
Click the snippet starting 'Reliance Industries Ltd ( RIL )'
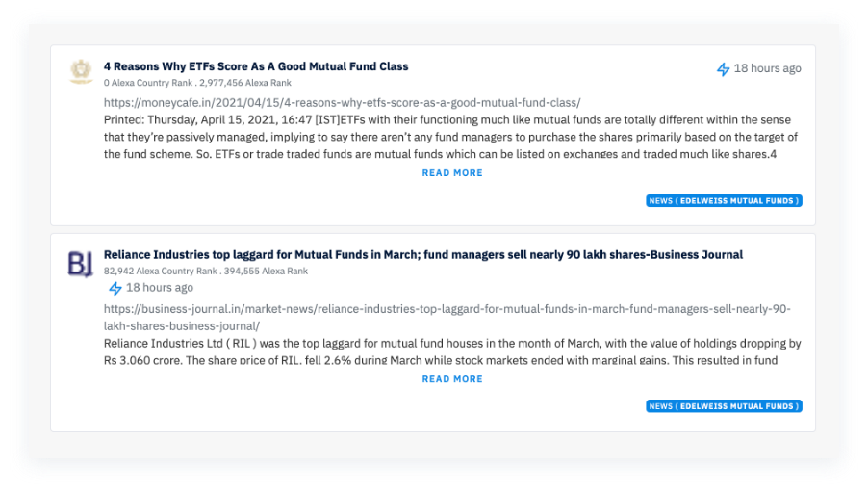(452, 351)
